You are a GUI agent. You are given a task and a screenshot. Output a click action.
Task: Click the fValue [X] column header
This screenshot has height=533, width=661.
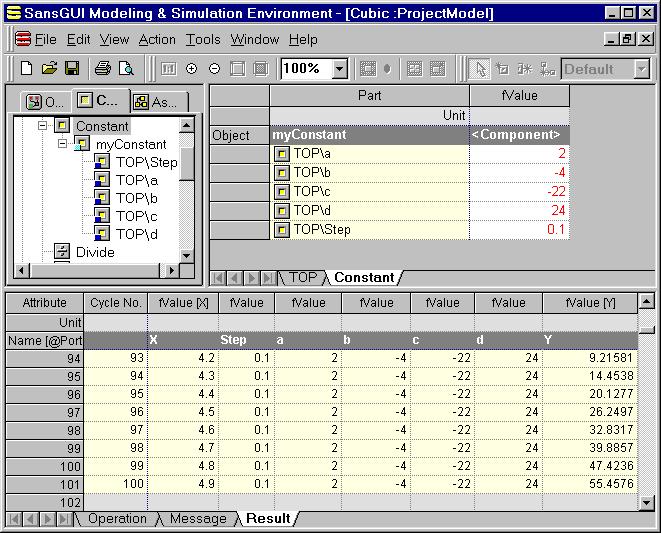(x=183, y=303)
